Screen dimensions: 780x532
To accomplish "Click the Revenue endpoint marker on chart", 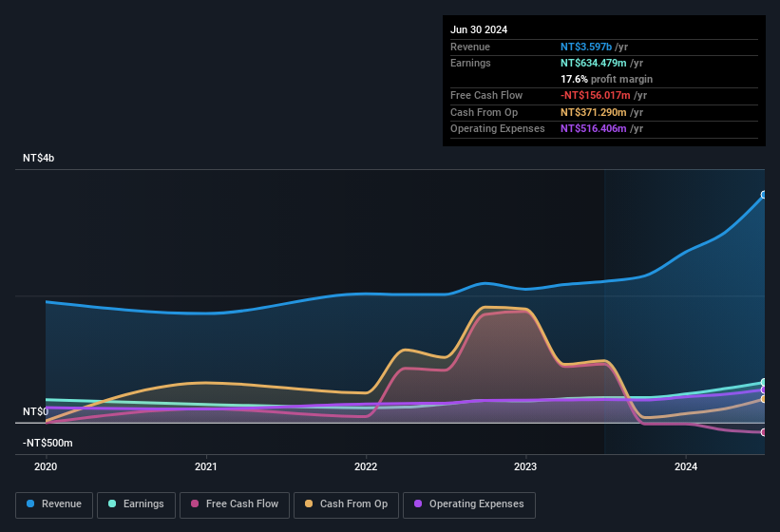I will pos(764,195).
